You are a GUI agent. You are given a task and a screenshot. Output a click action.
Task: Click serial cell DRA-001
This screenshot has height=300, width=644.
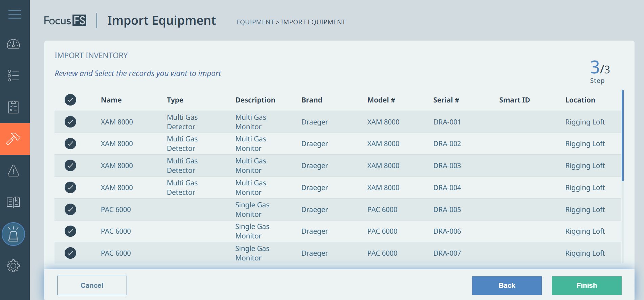click(447, 122)
